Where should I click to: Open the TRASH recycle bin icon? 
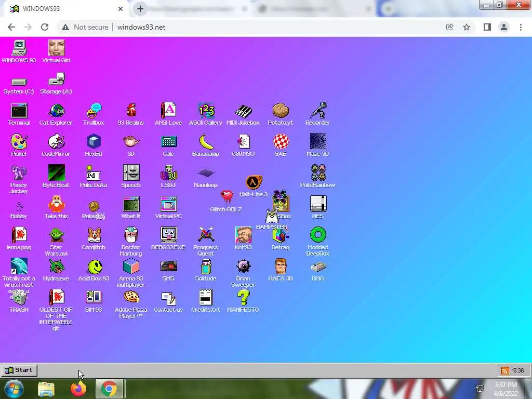pos(19,298)
